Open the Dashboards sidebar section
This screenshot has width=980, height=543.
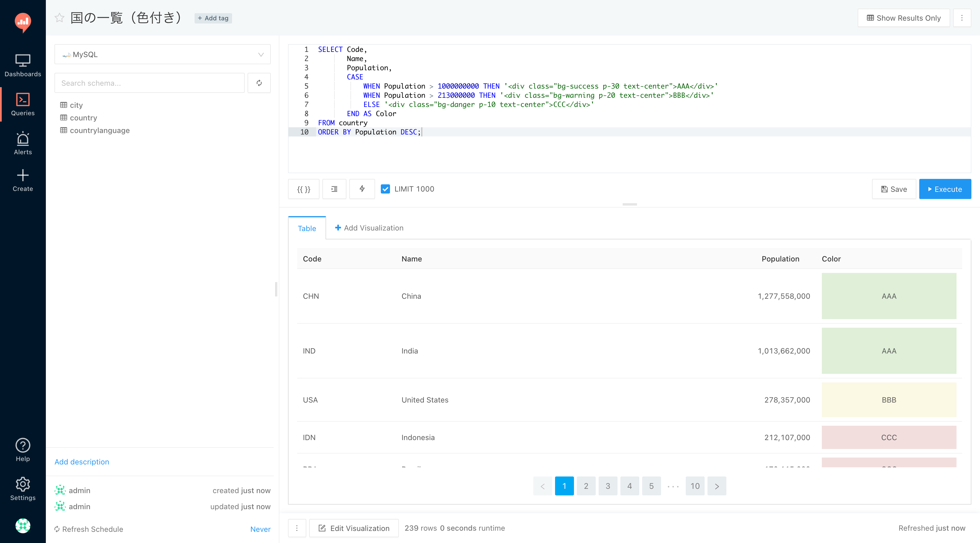tap(23, 65)
